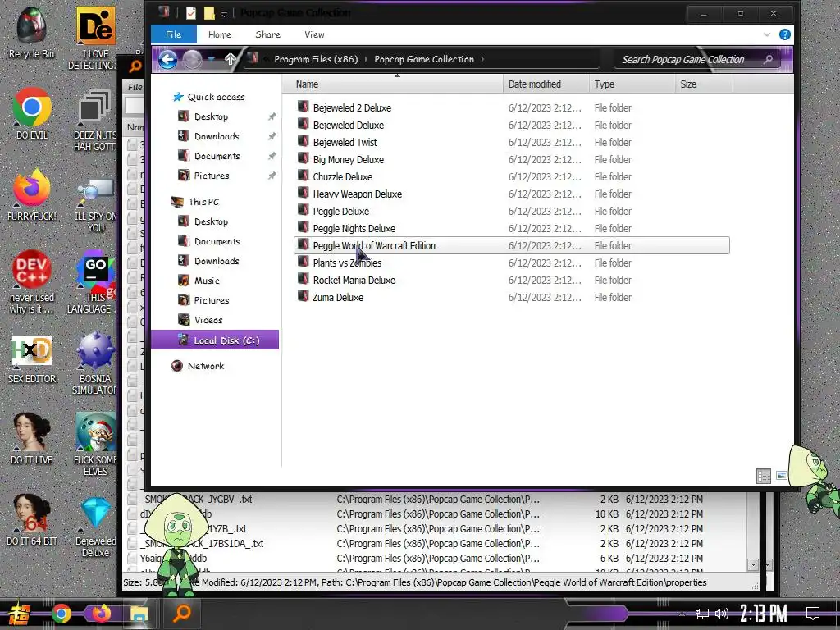Open the DO IT LIVE desktop shortcut

tap(32, 440)
